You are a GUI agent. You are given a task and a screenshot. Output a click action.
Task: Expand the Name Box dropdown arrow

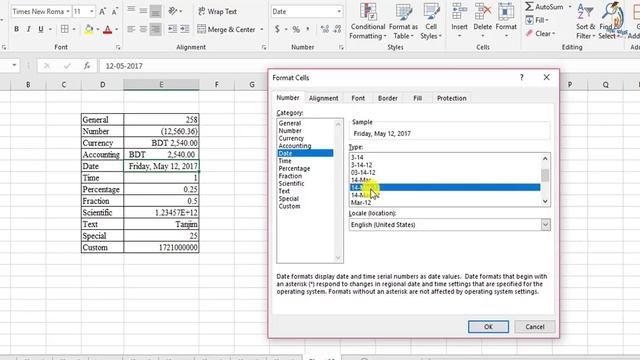point(14,66)
